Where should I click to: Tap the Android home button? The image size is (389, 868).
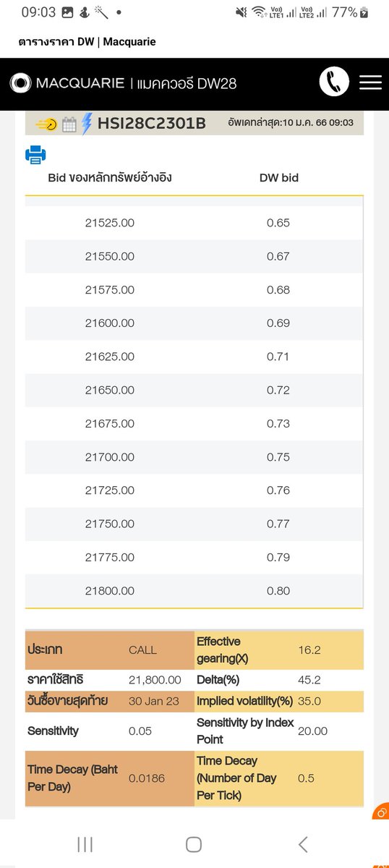point(194,843)
